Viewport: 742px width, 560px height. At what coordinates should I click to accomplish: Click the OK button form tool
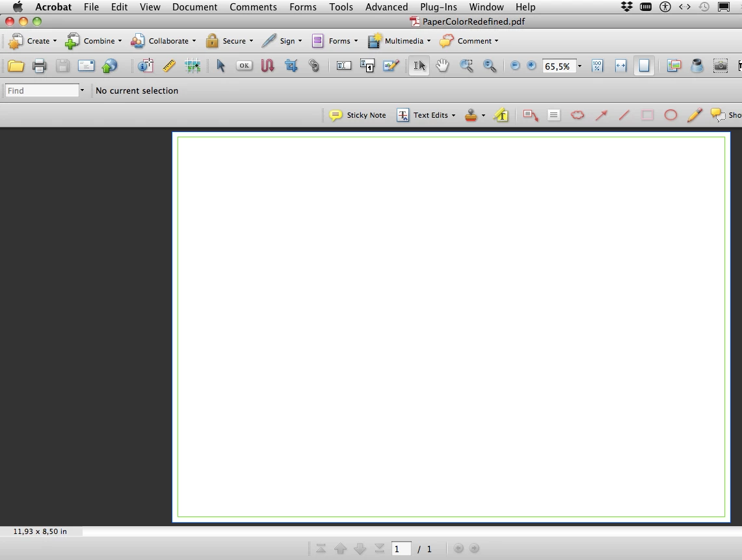[x=244, y=66]
